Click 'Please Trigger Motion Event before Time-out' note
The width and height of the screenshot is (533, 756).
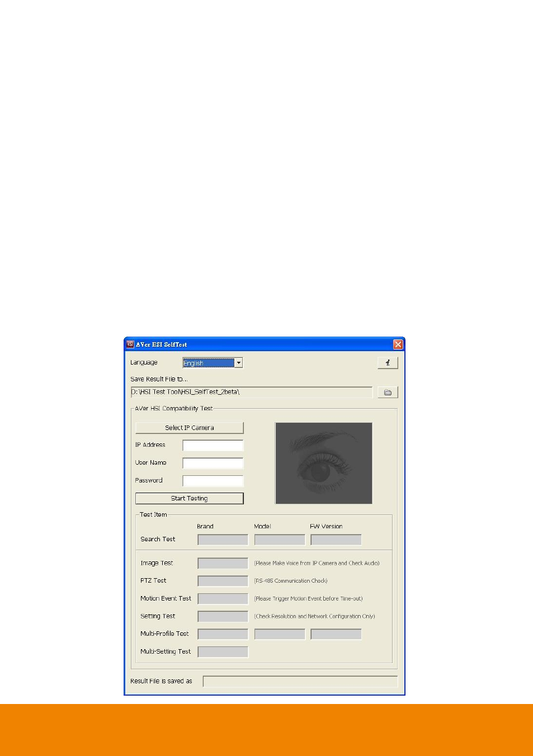308,599
